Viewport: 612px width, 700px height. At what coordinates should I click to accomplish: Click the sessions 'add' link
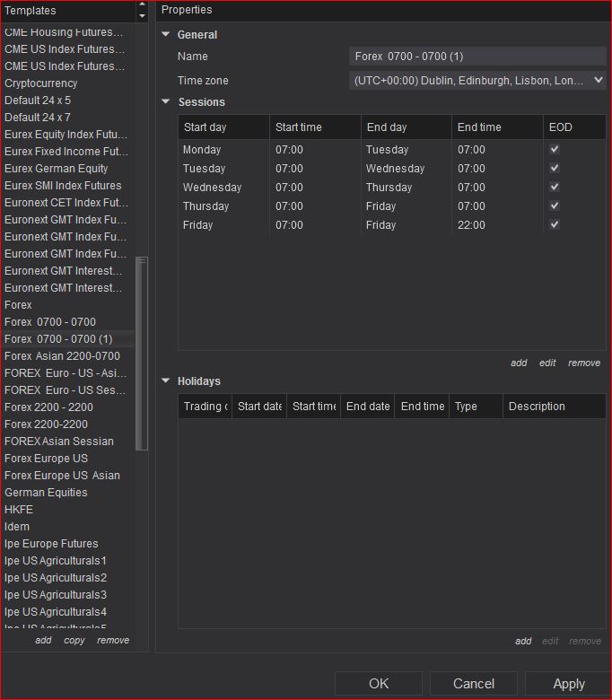(519, 363)
